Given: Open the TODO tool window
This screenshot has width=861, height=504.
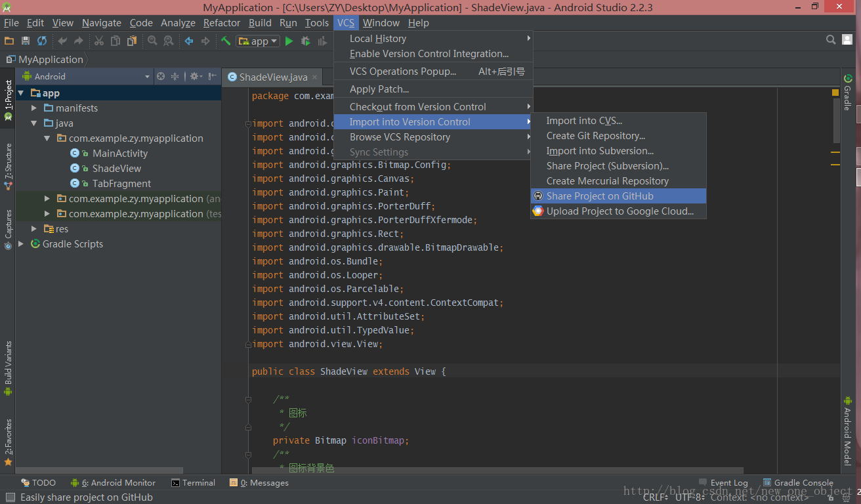Looking at the screenshot, I should click(x=38, y=483).
